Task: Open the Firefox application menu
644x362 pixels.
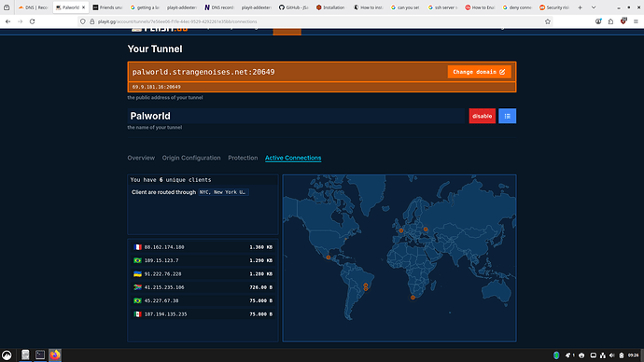Action: click(x=636, y=21)
